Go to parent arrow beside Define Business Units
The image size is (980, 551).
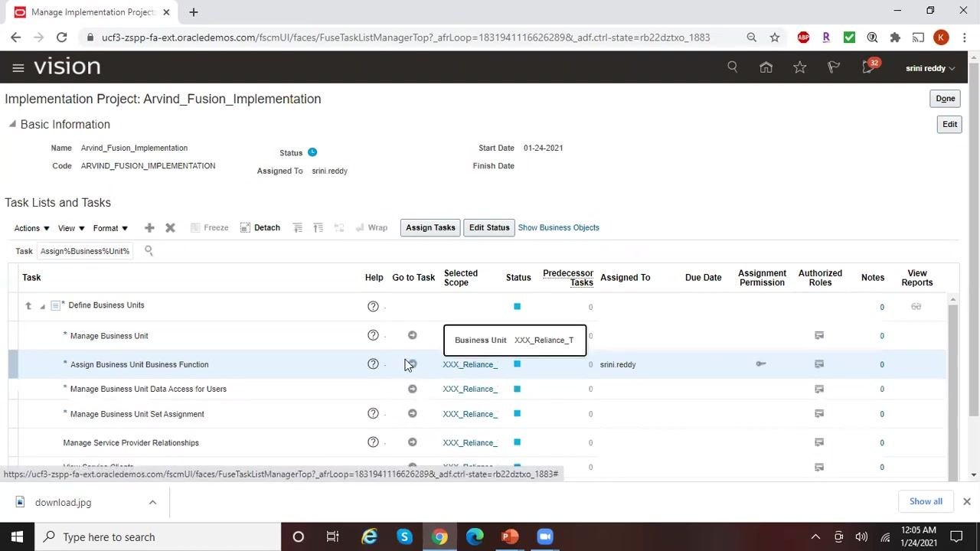click(28, 306)
